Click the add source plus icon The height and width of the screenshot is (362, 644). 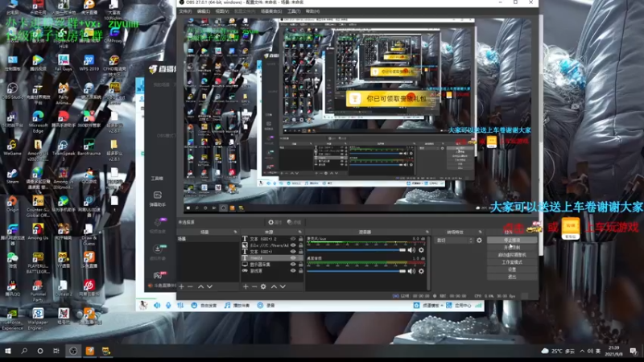(246, 286)
